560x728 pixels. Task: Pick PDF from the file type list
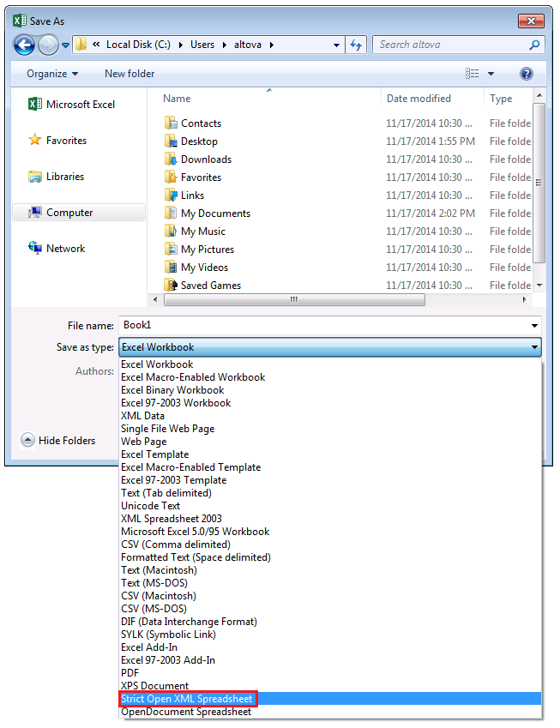(x=130, y=673)
